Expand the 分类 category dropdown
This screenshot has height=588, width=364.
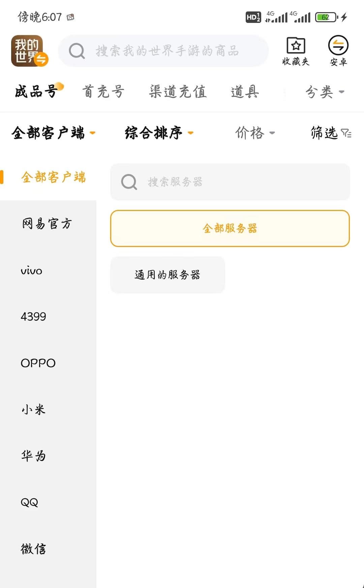coord(325,92)
